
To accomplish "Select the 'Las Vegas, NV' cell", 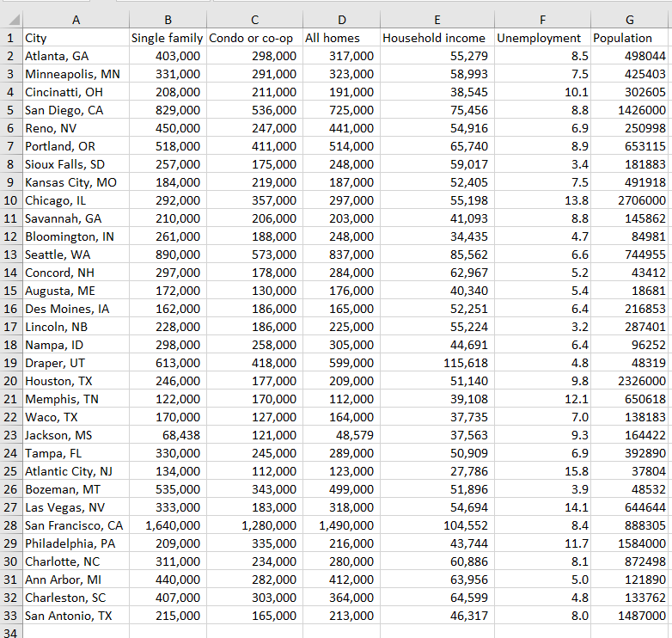I will click(76, 507).
